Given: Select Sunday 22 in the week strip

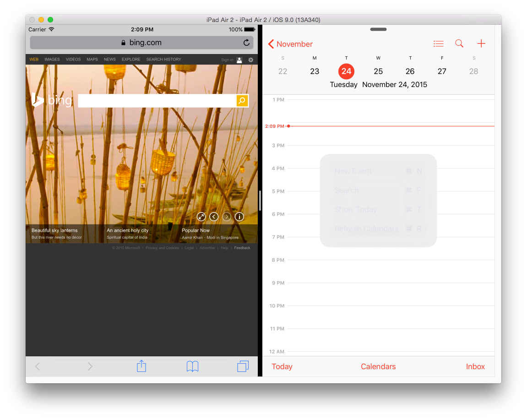Looking at the screenshot, I should 283,71.
